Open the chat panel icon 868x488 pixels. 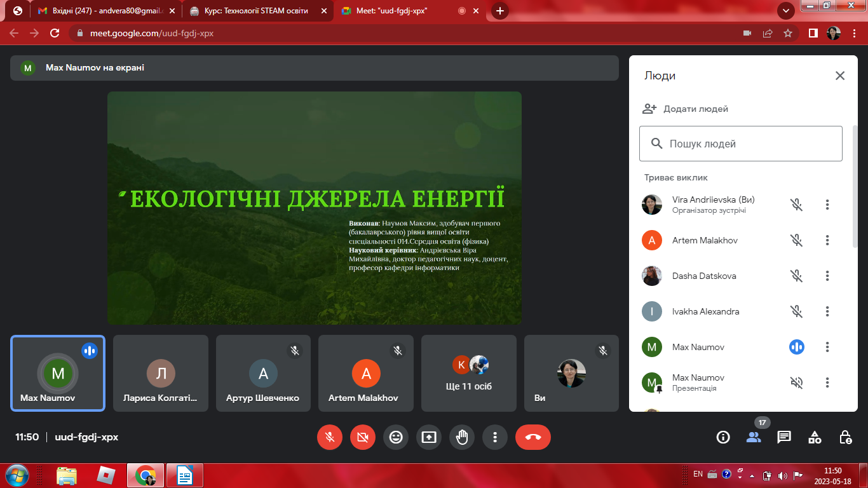click(784, 437)
